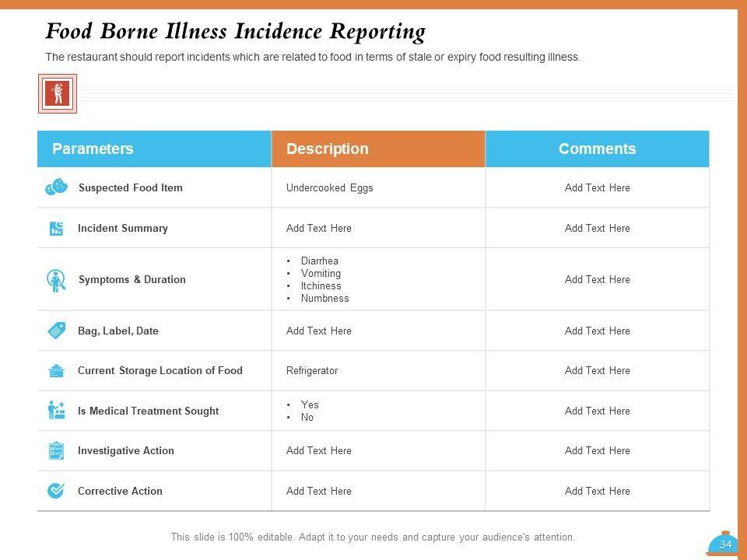Click the footer note about slide being editable
The width and height of the screenshot is (747, 560).
pos(373,537)
